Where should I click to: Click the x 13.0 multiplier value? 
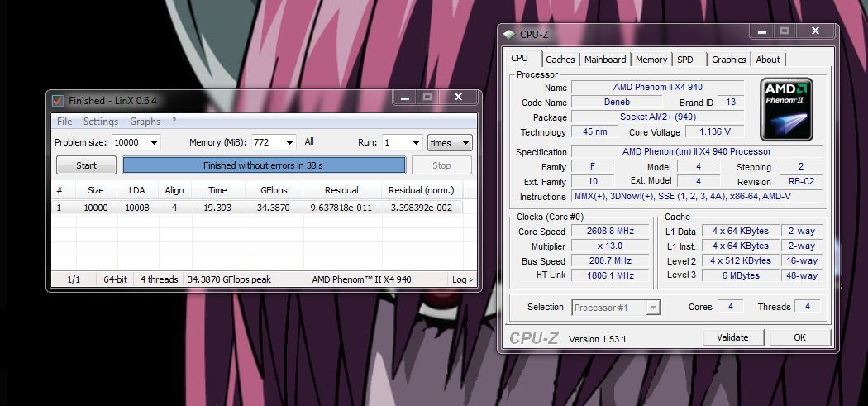pyautogui.click(x=611, y=246)
